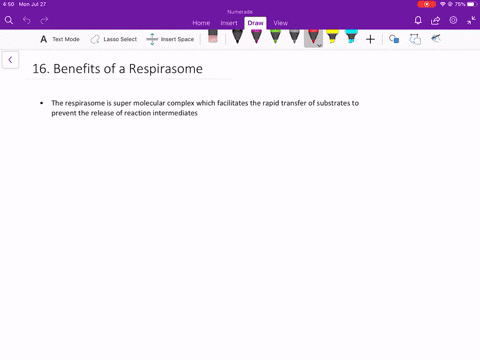Open the settings gear
The width and height of the screenshot is (480, 360).
tap(453, 20)
